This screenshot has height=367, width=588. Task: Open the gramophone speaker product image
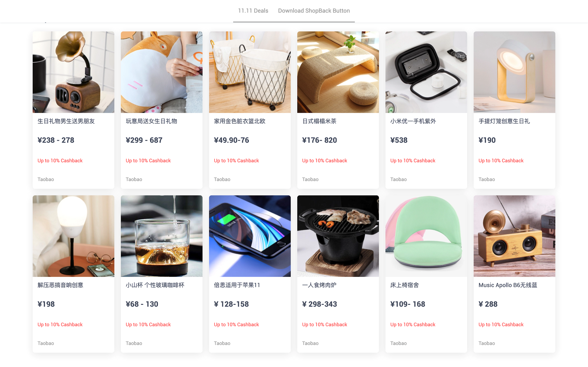pos(73,72)
